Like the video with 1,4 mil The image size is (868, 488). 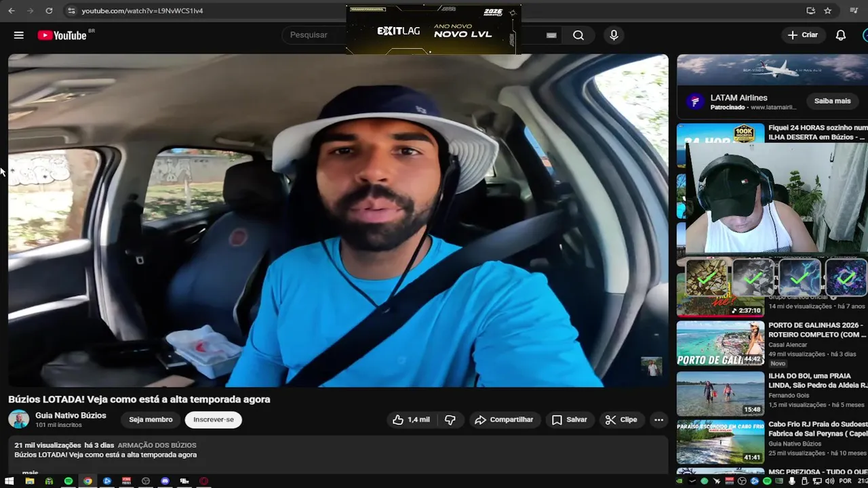[411, 420]
